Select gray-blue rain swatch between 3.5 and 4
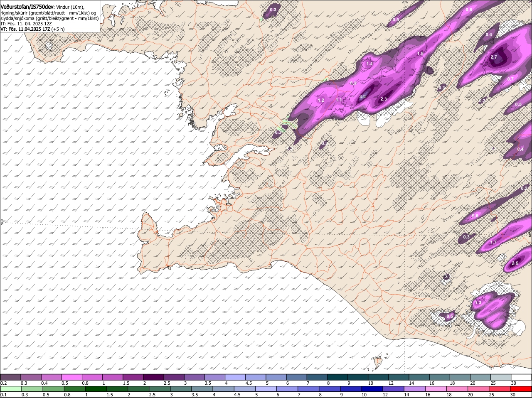 pyautogui.click(x=202, y=389)
